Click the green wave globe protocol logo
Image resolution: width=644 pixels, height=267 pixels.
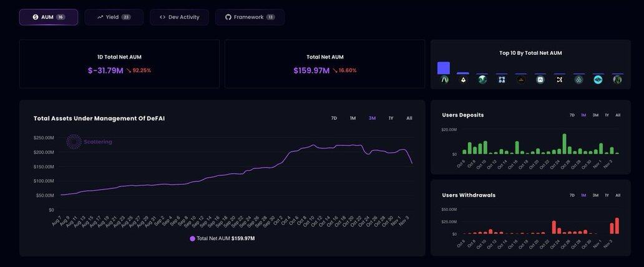[x=482, y=80]
